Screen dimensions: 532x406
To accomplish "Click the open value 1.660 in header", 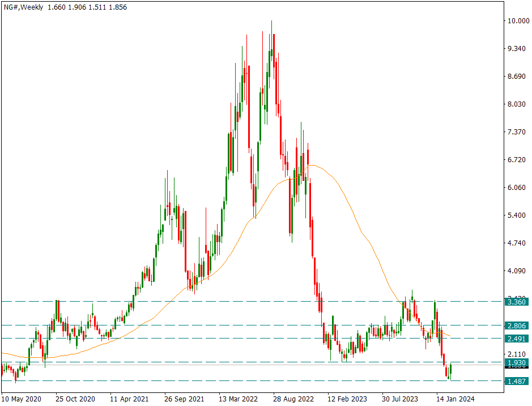I will [56, 7].
